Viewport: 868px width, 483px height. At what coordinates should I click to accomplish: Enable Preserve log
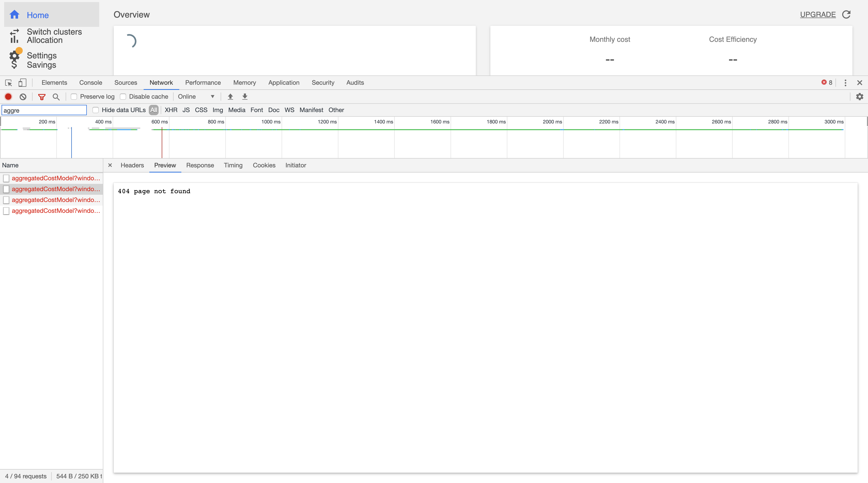(74, 97)
